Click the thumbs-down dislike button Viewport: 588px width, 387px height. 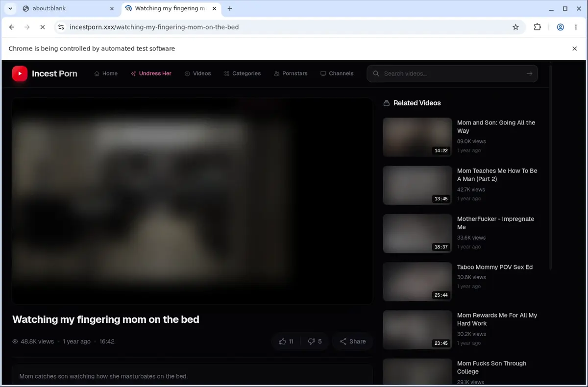[x=315, y=341]
